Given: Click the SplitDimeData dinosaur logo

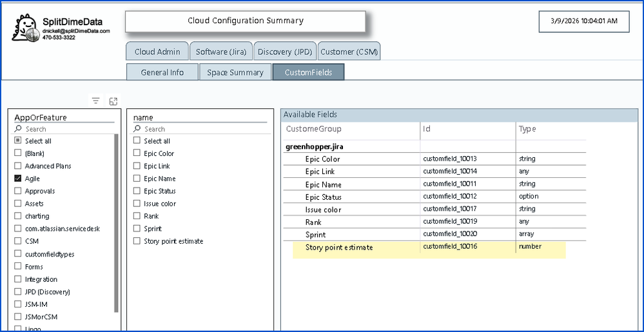Looking at the screenshot, I should [x=26, y=27].
